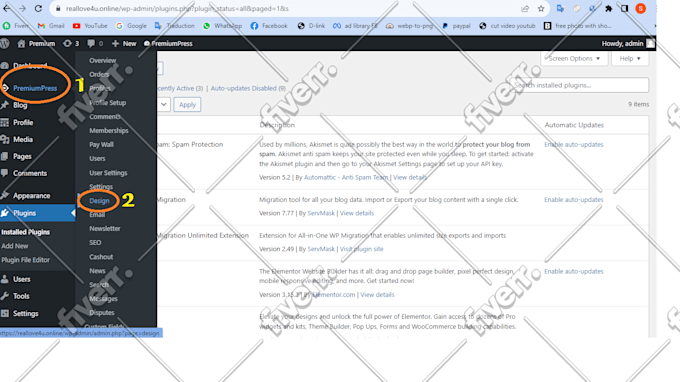Open the WhatsApp bookmark

[x=222, y=26]
